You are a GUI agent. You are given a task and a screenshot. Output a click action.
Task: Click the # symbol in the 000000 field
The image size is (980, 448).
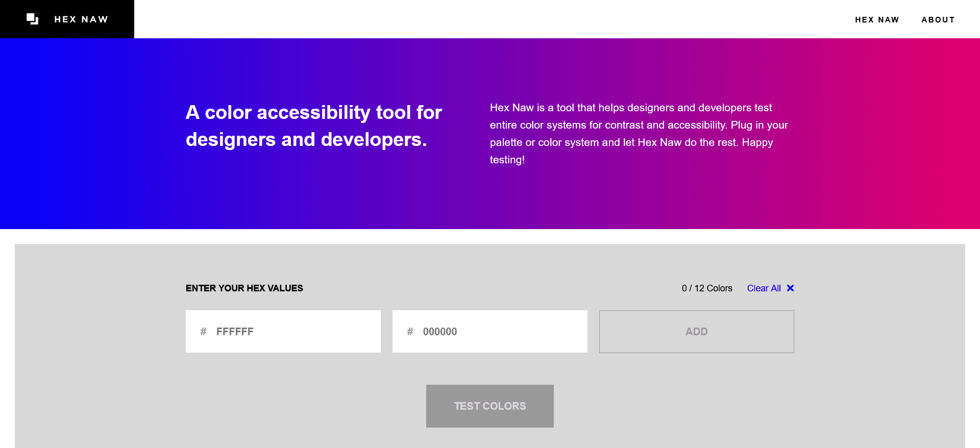(410, 332)
